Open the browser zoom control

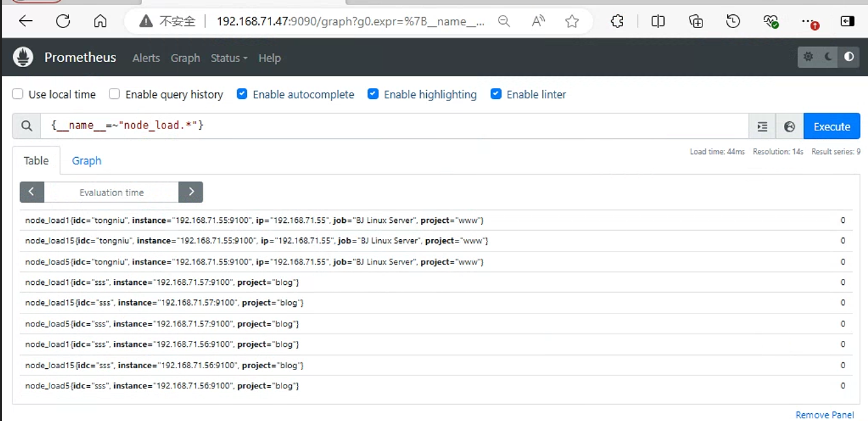point(504,22)
